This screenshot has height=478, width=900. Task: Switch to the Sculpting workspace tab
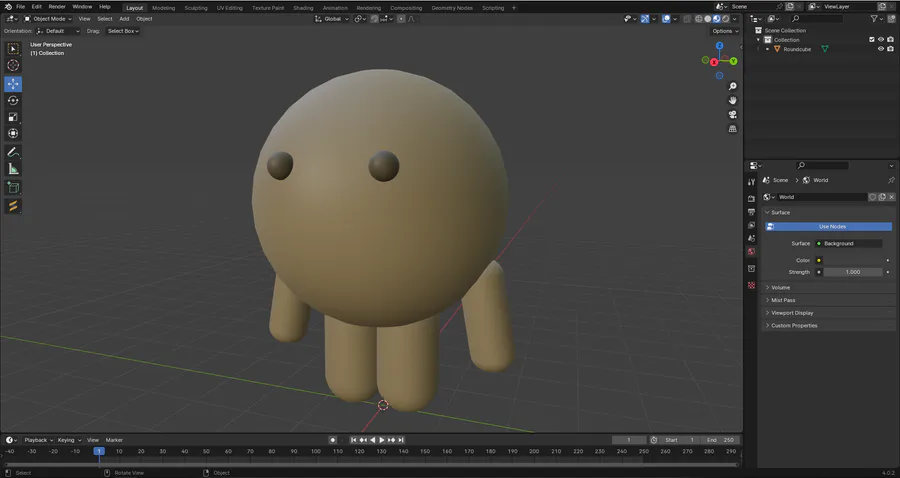(196, 8)
